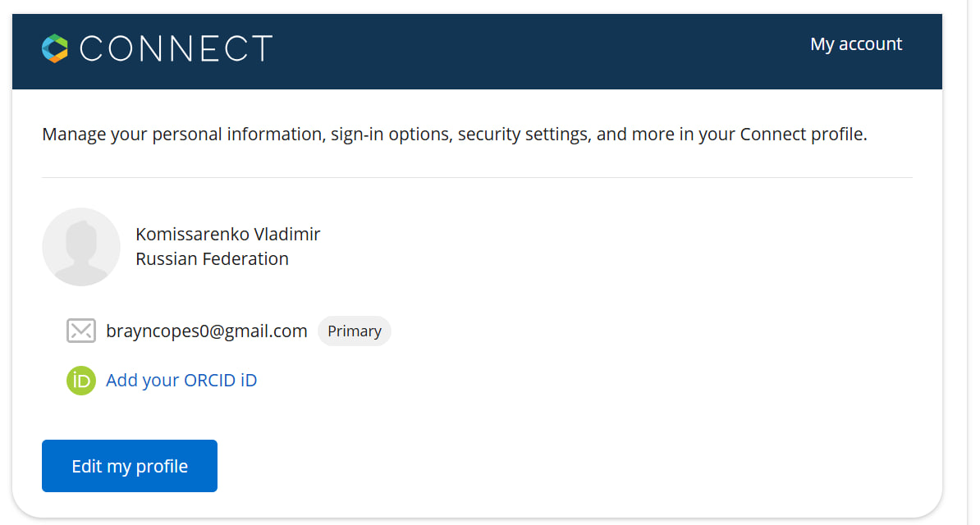
Task: Click the Russian Federation country text
Action: pyautogui.click(x=212, y=259)
